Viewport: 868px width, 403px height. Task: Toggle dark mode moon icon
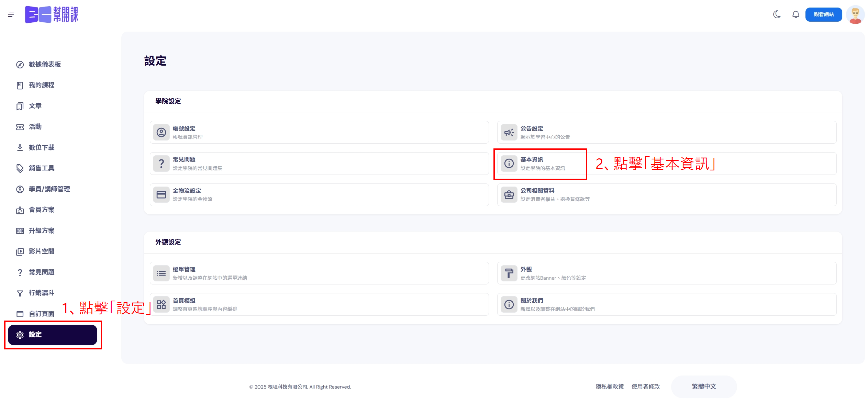[x=777, y=14]
